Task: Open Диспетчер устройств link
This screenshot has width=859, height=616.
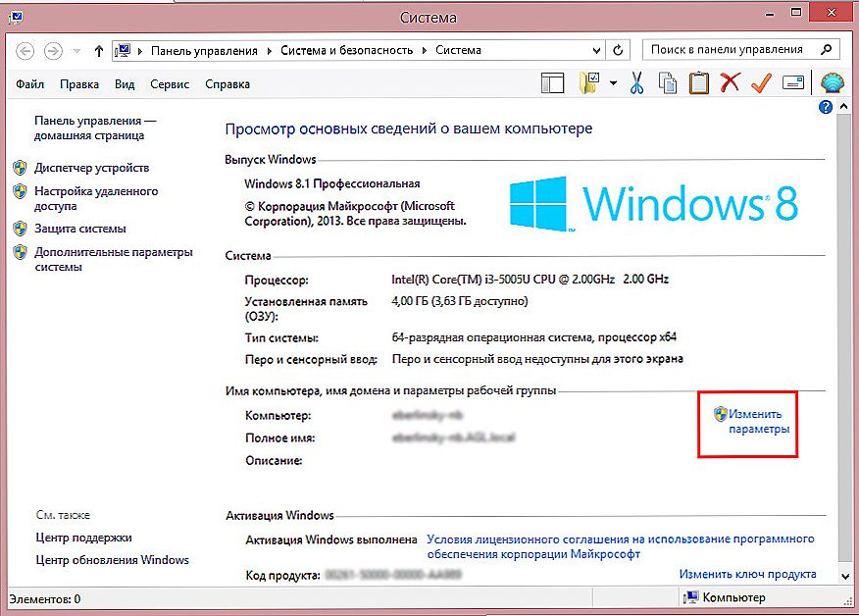Action: pos(91,168)
